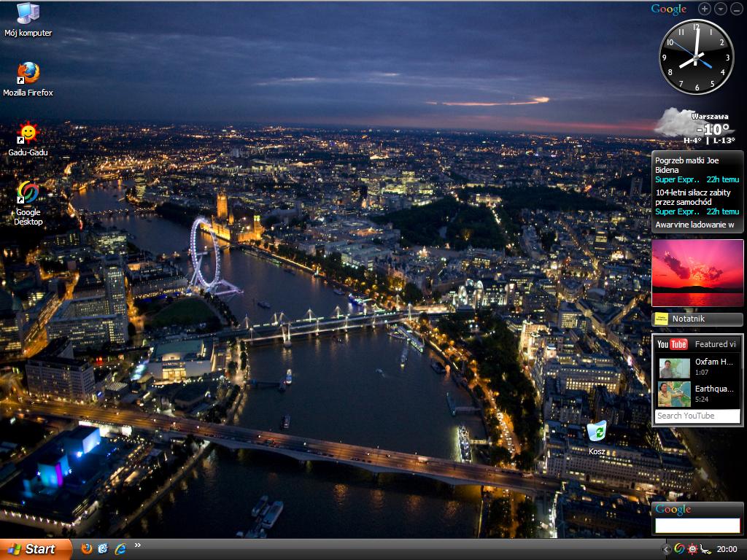Screen dimensions: 747x560
Task: Open the Start menu
Action: tap(36, 549)
